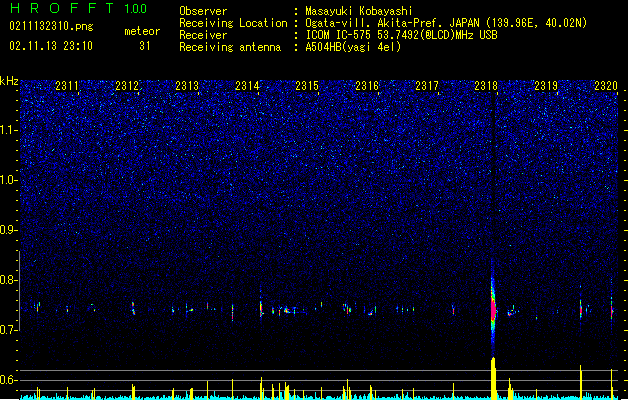The image size is (629, 400).
Task: Click the 0.8 kHz axis label
Action: click(x=8, y=280)
